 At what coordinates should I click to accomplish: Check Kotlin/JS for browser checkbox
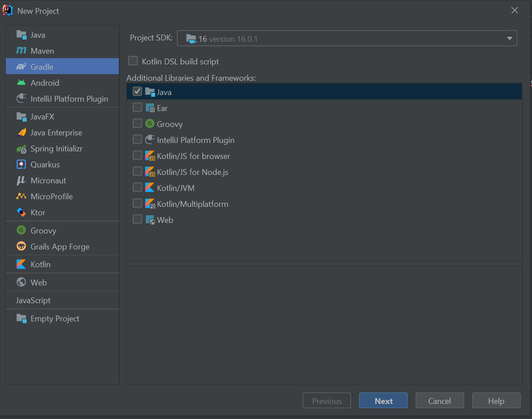coord(137,155)
